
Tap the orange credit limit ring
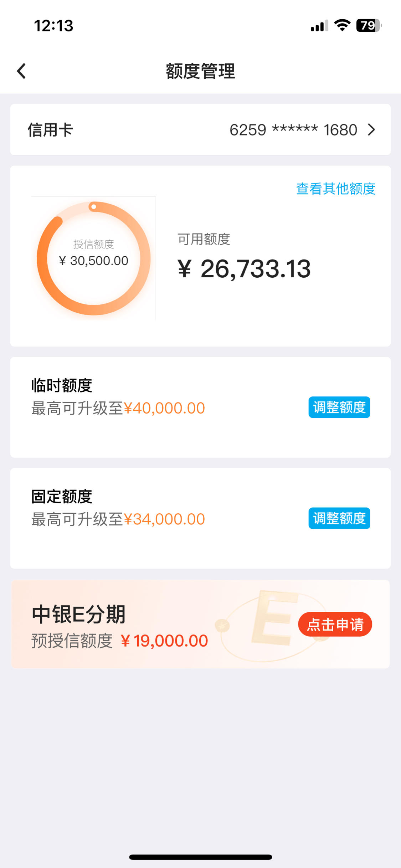(94, 258)
